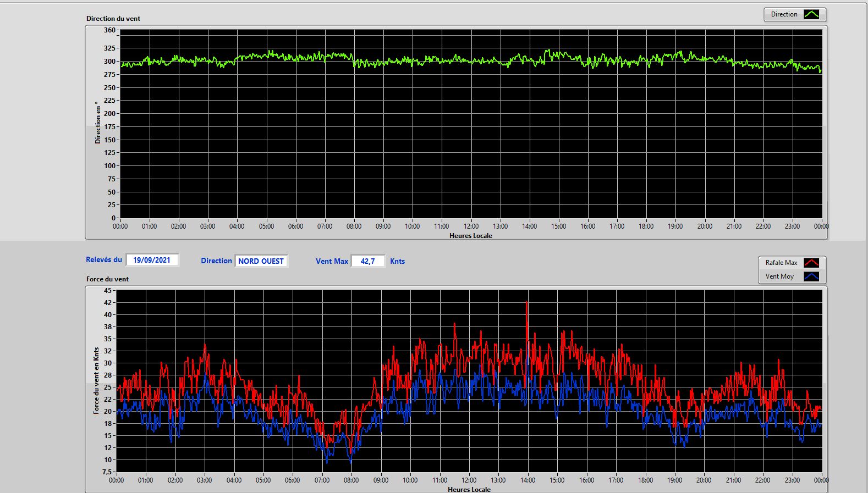Click the Relevés du date field 19/09/2021
Screen dimensions: 868x493
[x=152, y=260]
